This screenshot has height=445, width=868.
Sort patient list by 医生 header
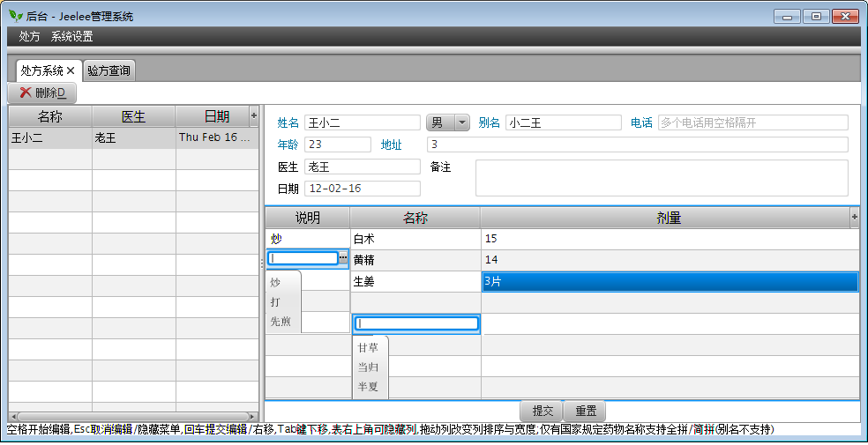point(133,116)
